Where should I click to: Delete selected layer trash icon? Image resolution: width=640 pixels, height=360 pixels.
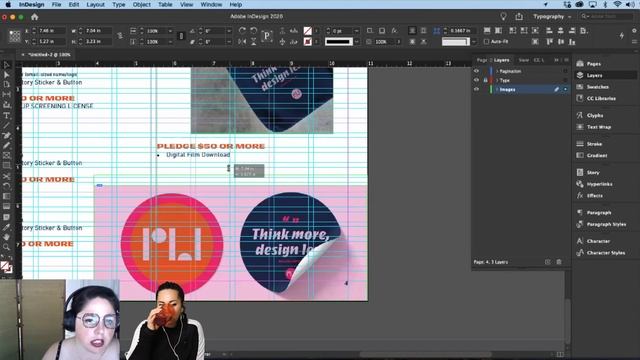coord(559,262)
